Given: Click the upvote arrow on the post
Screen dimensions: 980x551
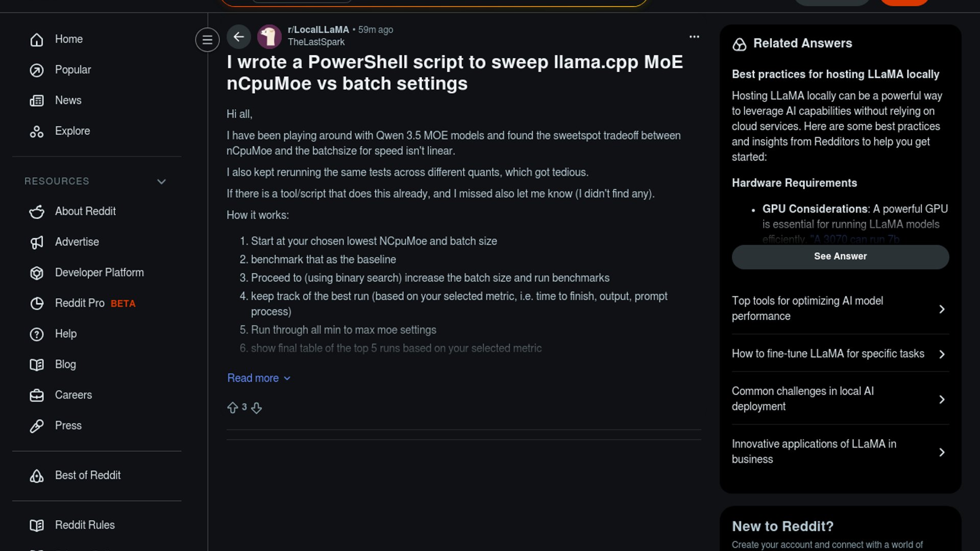Looking at the screenshot, I should [x=233, y=408].
